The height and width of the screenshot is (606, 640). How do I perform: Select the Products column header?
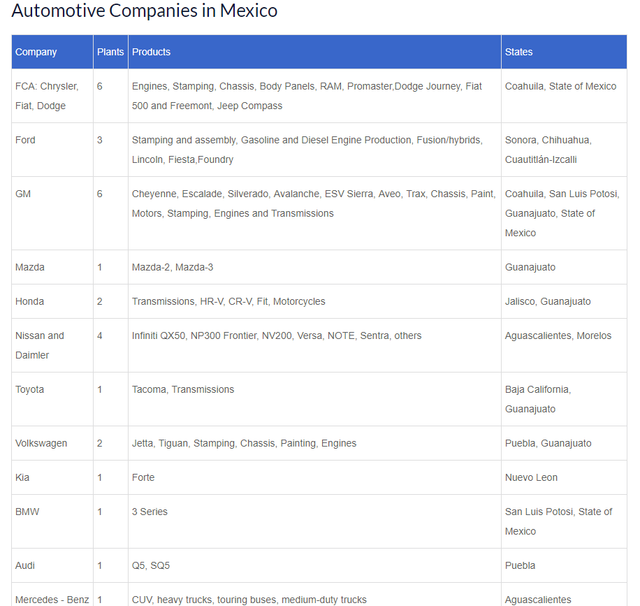(x=315, y=52)
